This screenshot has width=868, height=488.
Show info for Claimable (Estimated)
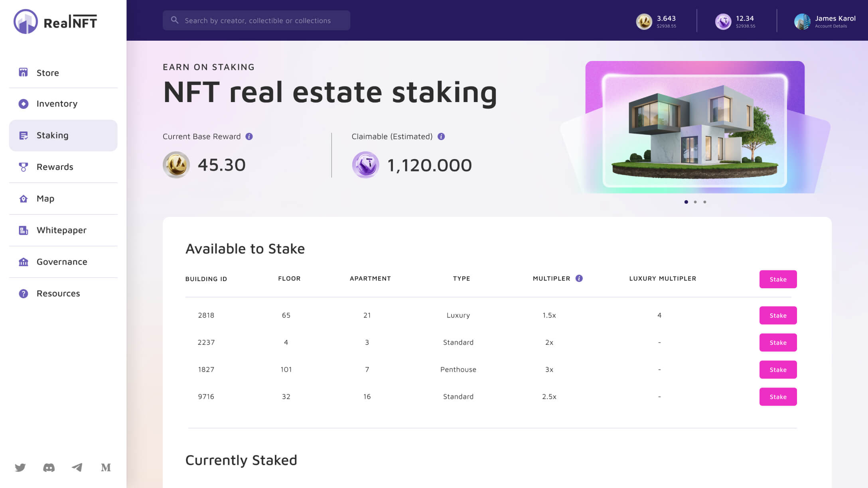click(441, 136)
